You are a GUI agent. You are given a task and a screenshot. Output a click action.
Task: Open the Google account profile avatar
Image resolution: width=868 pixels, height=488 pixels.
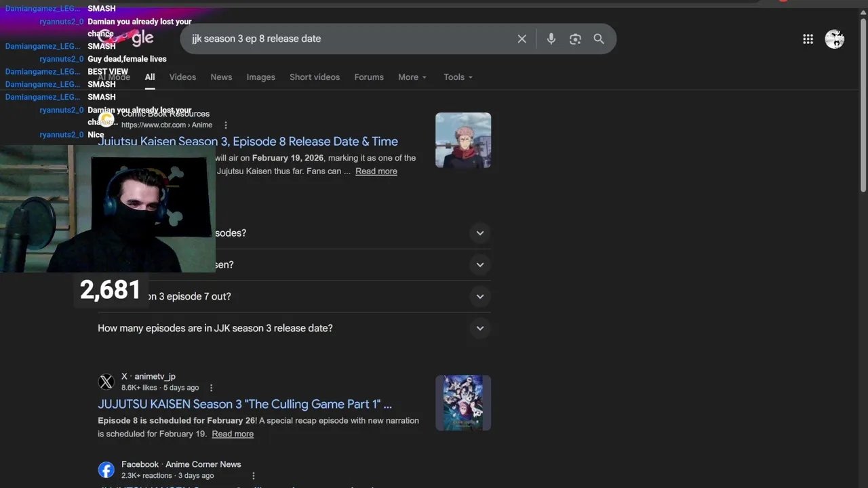834,39
